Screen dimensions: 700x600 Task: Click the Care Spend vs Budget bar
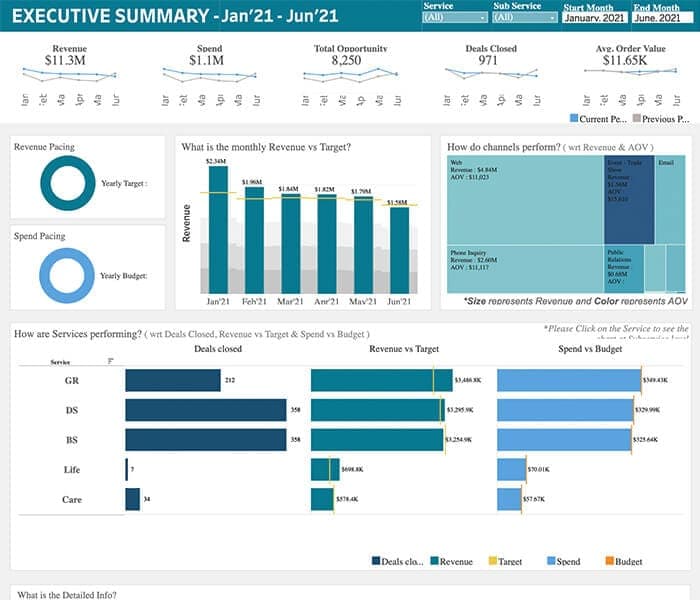(509, 499)
